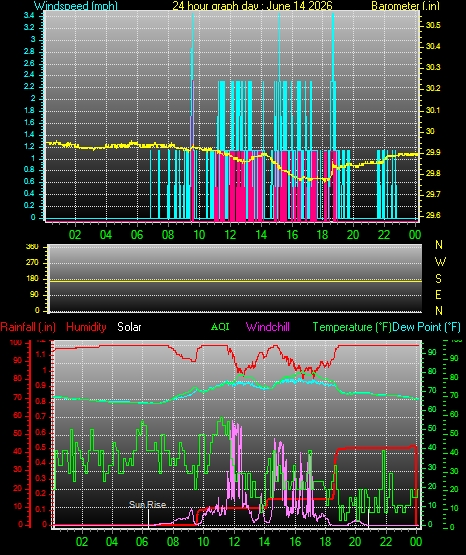Select the 'Humidity' legend label
The image size is (466, 555).
[x=86, y=327]
